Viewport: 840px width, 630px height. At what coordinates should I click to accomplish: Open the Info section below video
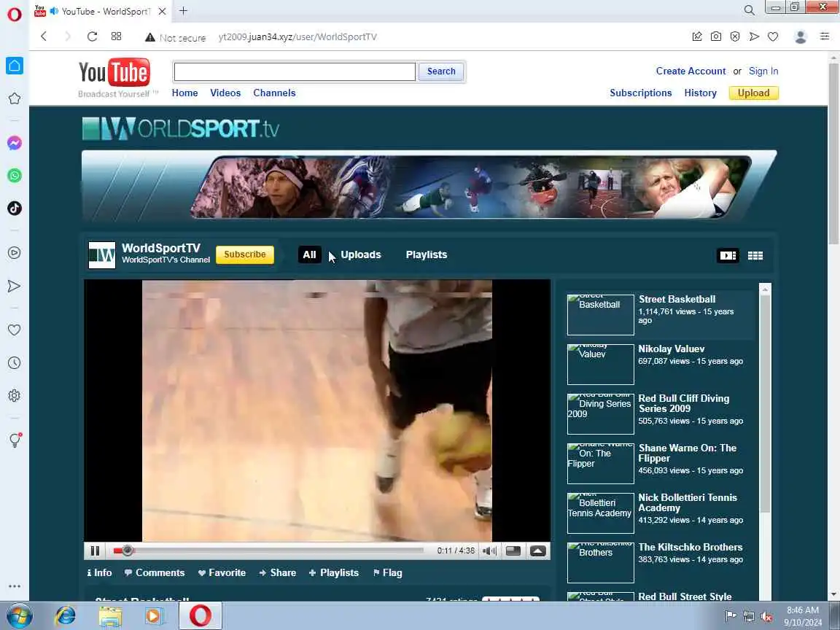pyautogui.click(x=100, y=572)
